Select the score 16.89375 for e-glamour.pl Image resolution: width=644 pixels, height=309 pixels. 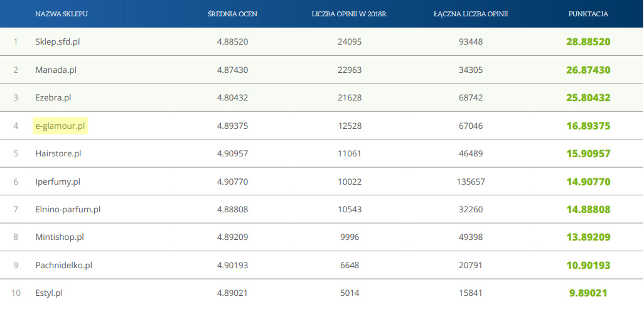(588, 126)
